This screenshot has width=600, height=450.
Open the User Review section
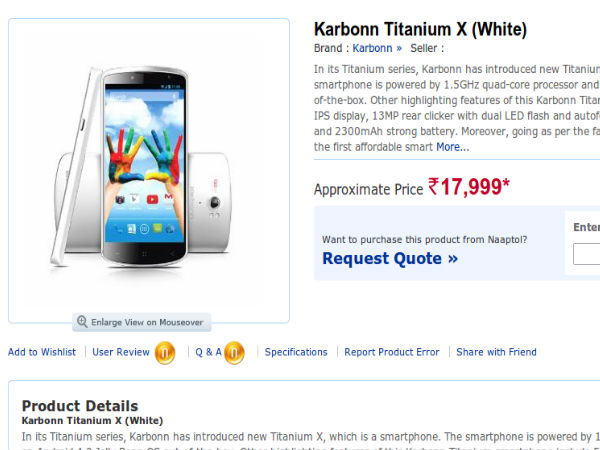click(x=121, y=352)
